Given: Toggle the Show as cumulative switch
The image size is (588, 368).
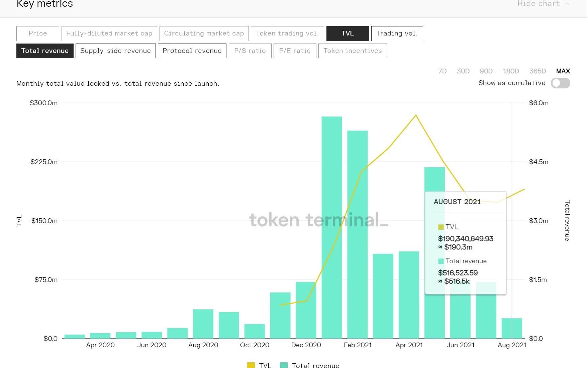Looking at the screenshot, I should click(x=560, y=83).
